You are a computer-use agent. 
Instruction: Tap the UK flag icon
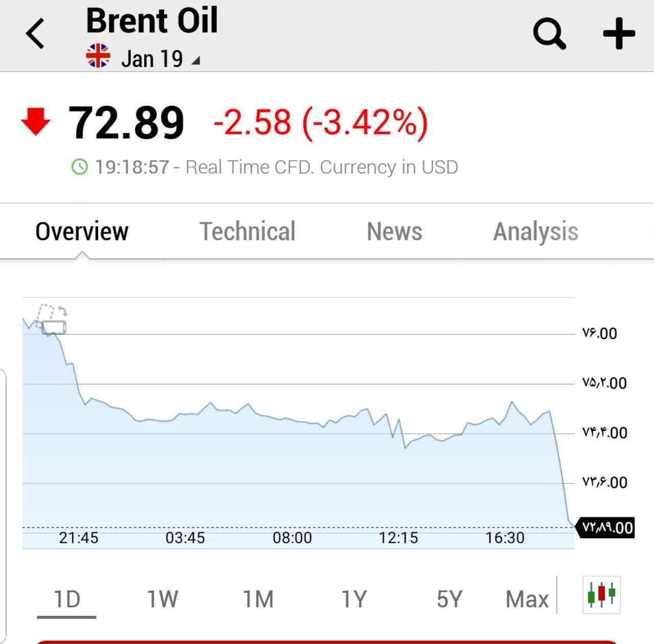pyautogui.click(x=98, y=56)
